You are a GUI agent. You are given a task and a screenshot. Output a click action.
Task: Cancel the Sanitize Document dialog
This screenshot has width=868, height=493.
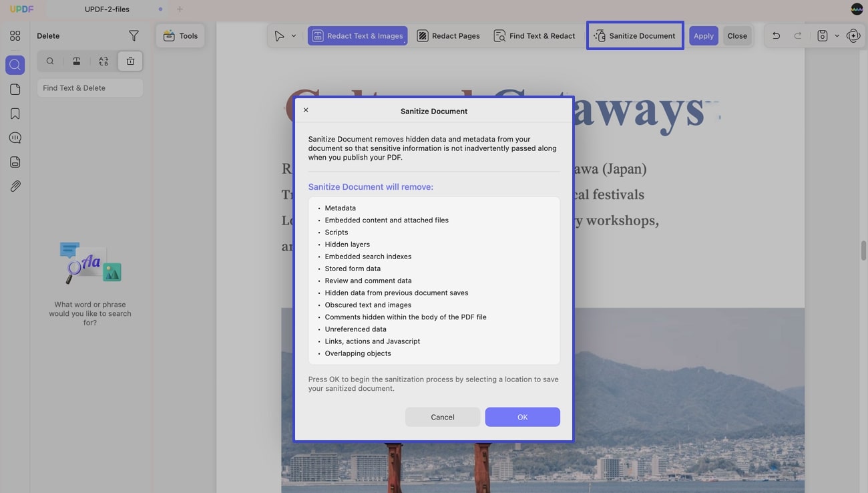442,417
